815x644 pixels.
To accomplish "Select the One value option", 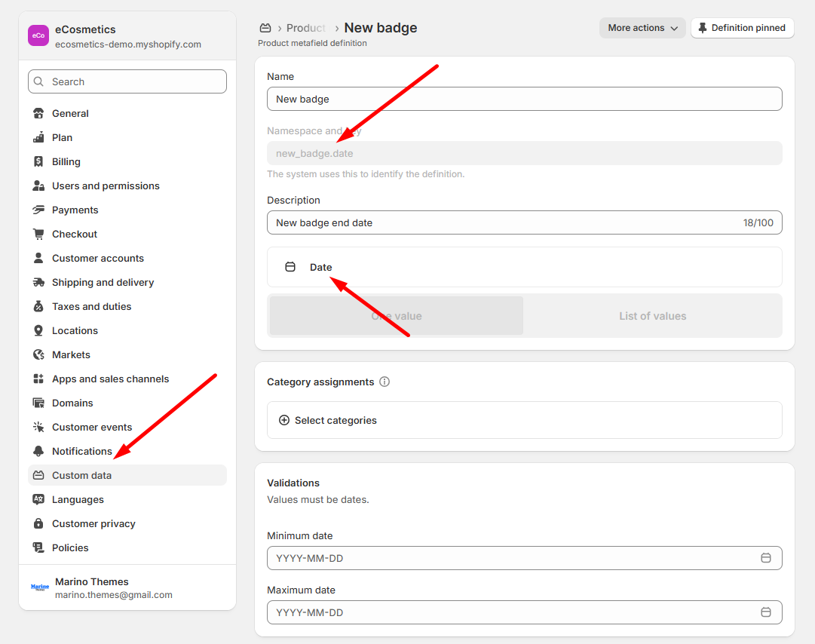I will [397, 316].
